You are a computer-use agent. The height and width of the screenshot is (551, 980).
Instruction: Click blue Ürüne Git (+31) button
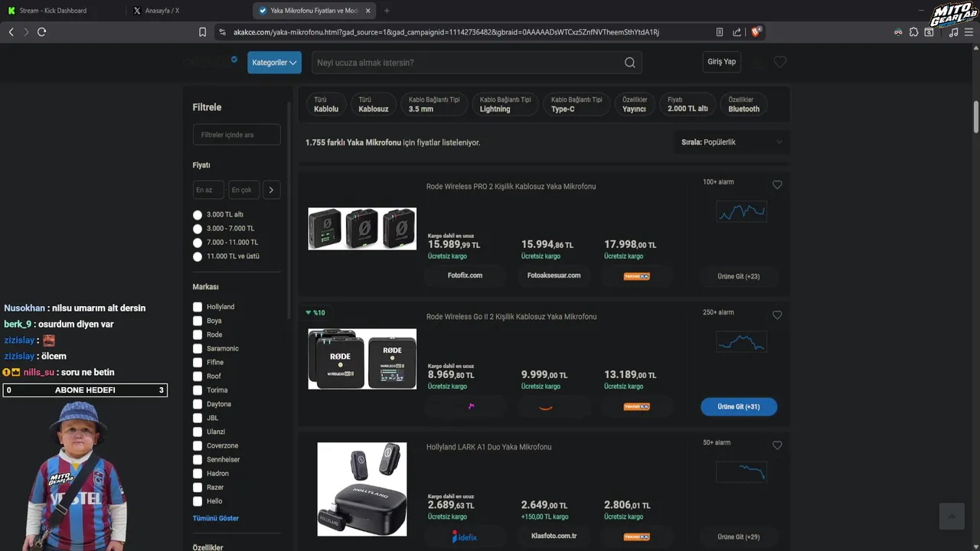tap(739, 406)
